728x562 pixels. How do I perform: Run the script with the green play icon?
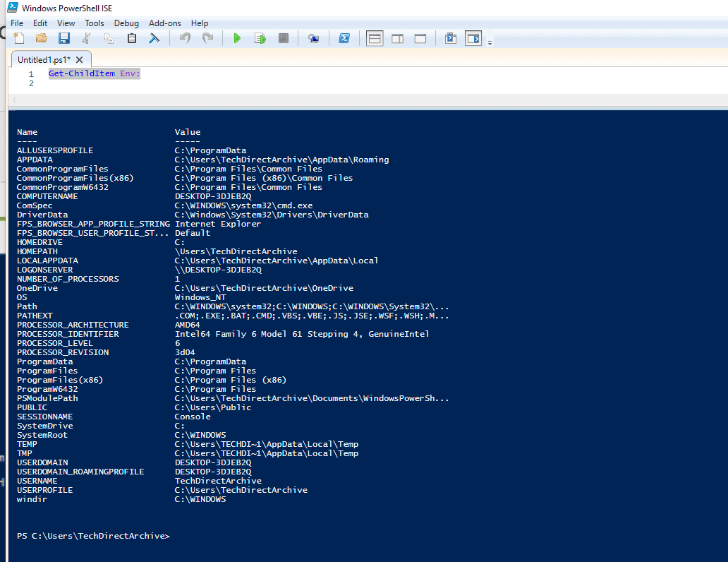[x=237, y=38]
